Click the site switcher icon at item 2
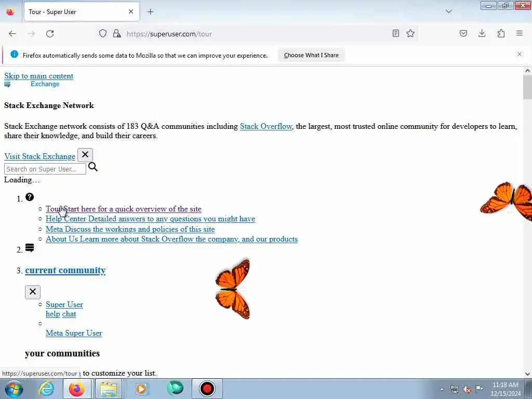This screenshot has width=532, height=399. coord(30,248)
